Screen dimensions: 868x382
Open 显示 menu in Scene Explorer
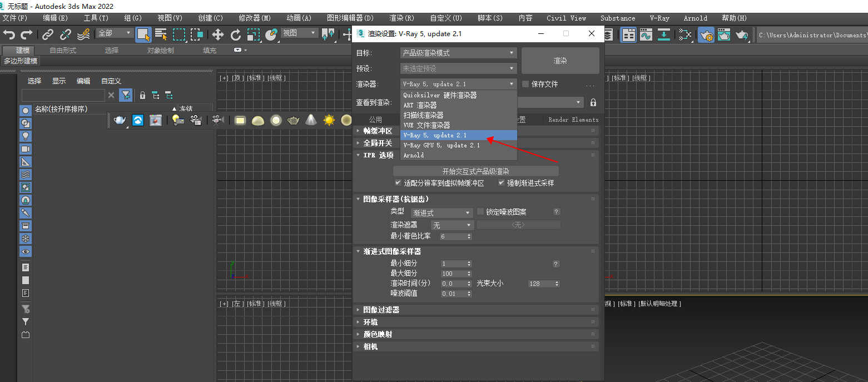(59, 81)
